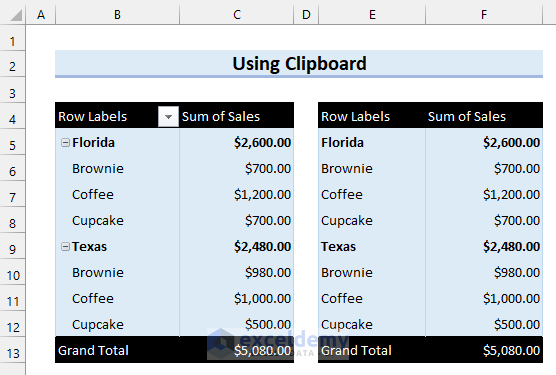Select row 5 header
The image size is (556, 375).
click(x=12, y=142)
